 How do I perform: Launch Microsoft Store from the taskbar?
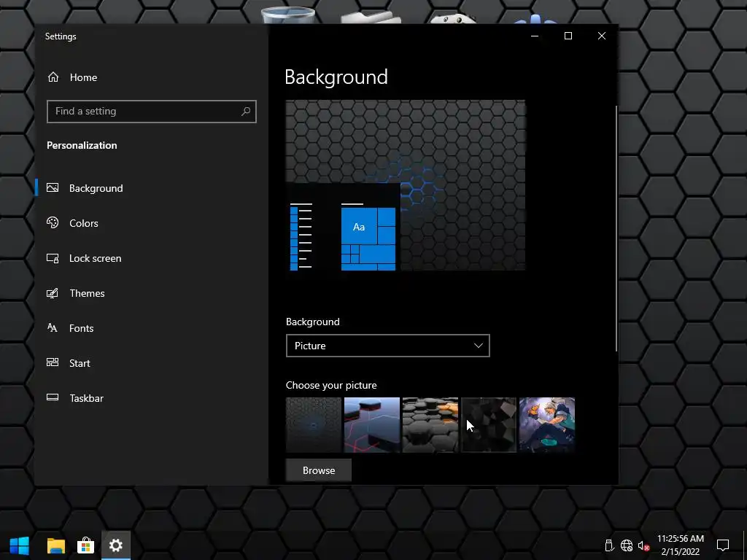click(x=86, y=545)
